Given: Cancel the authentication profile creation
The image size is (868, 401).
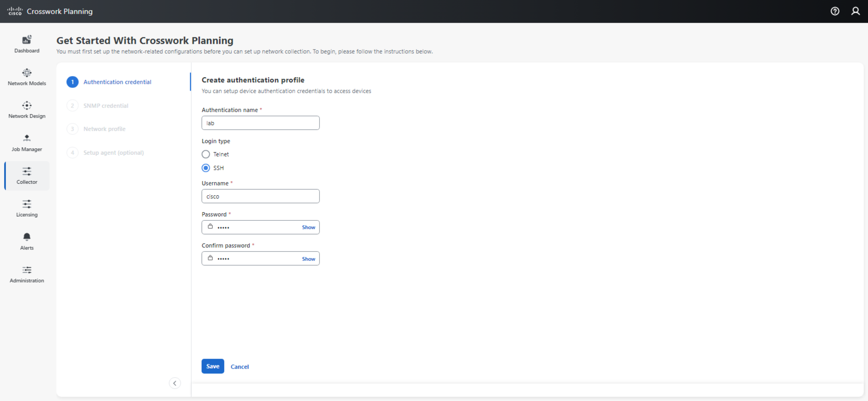Looking at the screenshot, I should pyautogui.click(x=240, y=367).
